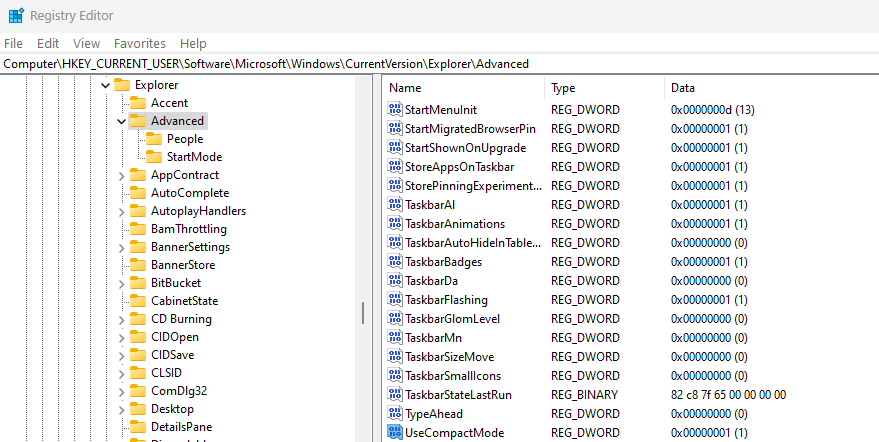Viewport: 879px width, 442px height.
Task: Click the TaskbarSmallIcons value icon
Action: pos(395,376)
